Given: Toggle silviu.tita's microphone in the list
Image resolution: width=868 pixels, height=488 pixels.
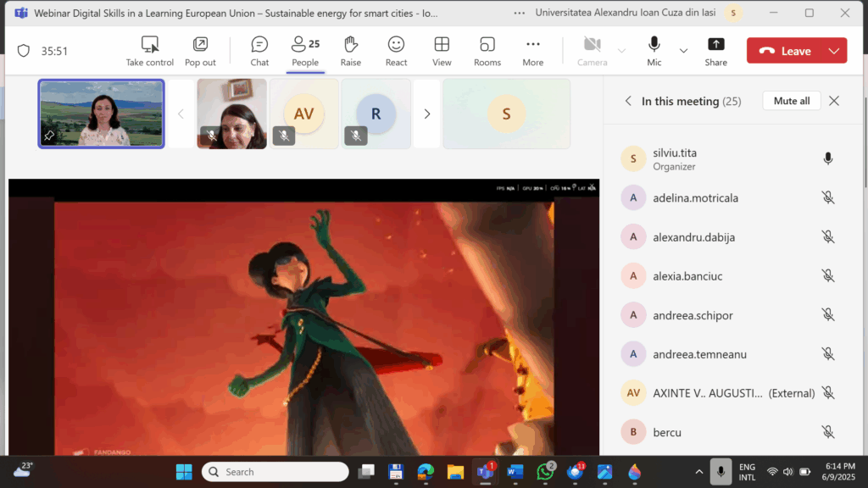Looking at the screenshot, I should (x=828, y=159).
